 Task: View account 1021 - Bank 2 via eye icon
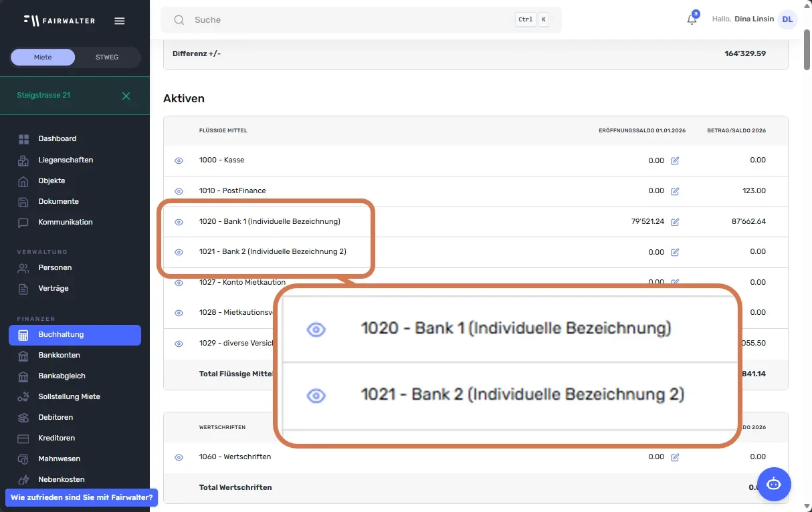pos(179,252)
